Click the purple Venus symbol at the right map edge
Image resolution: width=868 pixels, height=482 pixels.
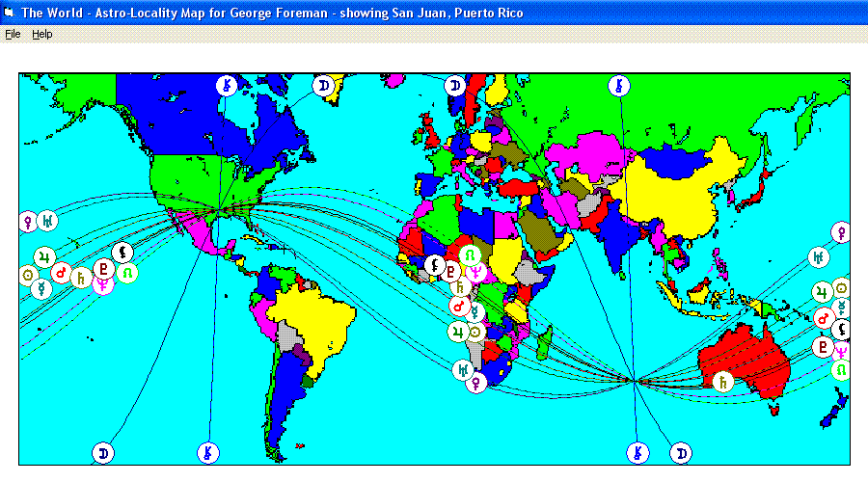[841, 232]
